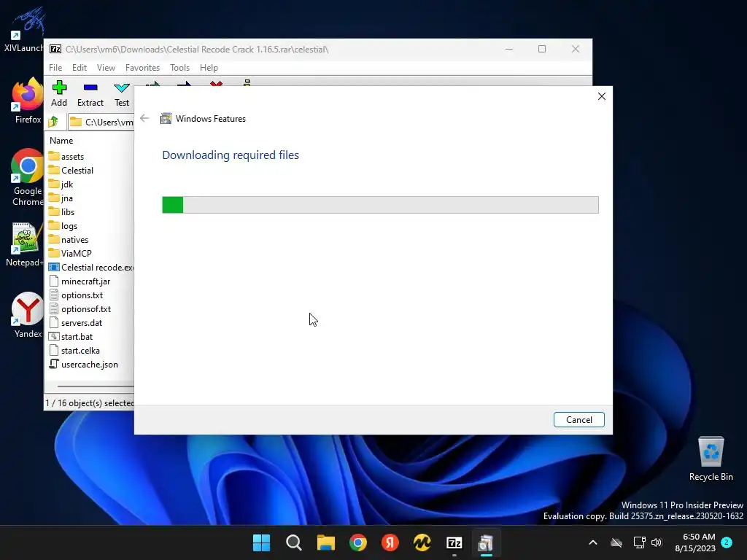Viewport: 747px width, 560px height.
Task: Click the 7-Zip address path field
Action: click(x=101, y=122)
